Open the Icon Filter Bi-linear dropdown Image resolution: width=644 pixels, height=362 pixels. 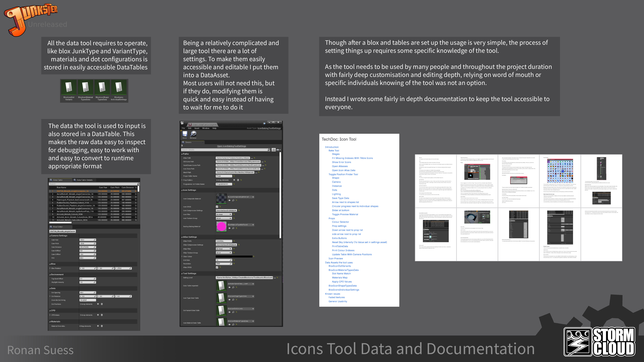(x=224, y=215)
